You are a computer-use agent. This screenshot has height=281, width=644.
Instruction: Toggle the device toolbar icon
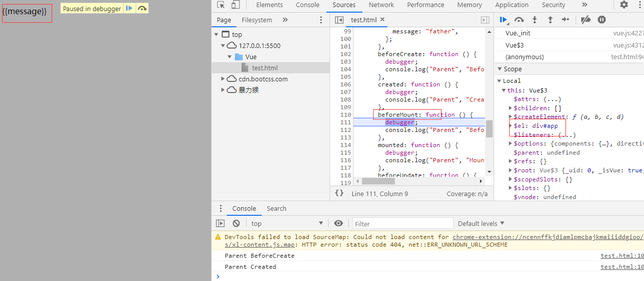coord(235,5)
